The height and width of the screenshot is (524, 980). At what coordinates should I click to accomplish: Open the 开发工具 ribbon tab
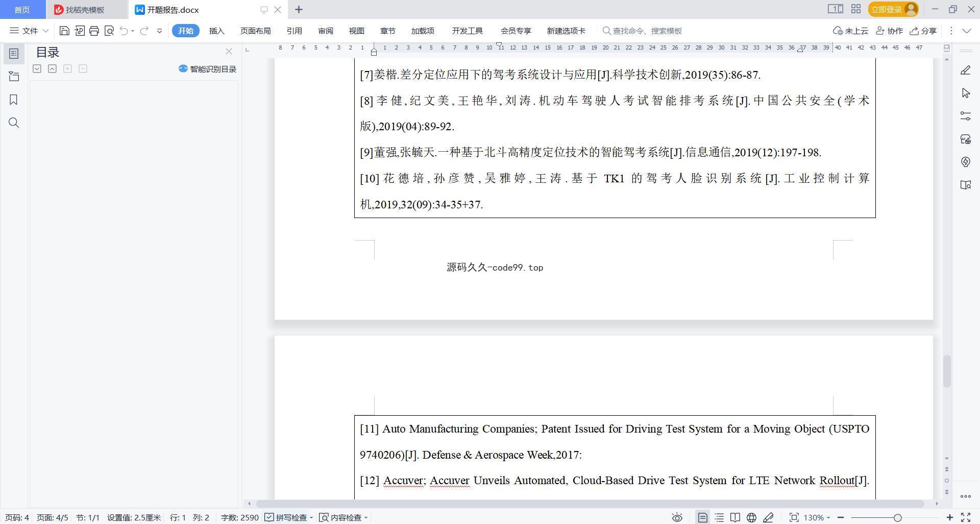coord(467,31)
